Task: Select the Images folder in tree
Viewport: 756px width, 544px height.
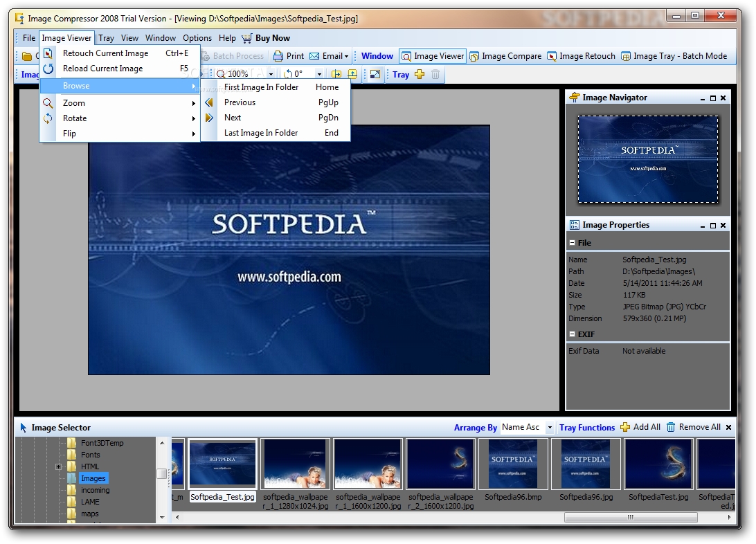Action: click(93, 478)
